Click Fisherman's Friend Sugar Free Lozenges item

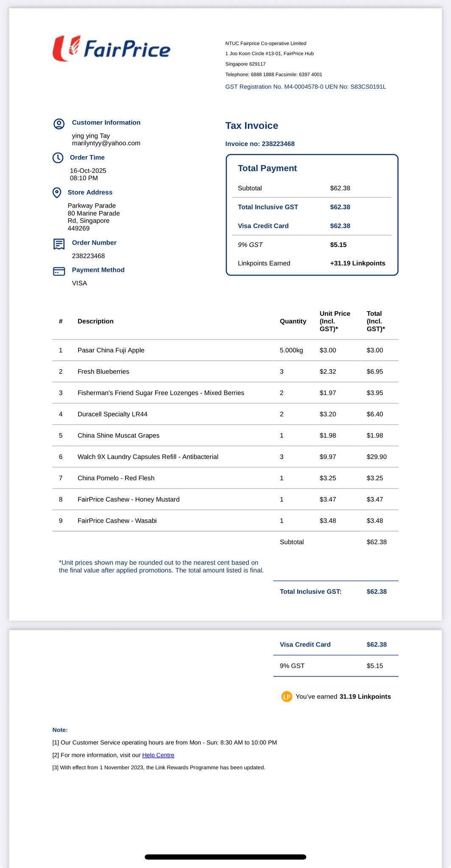point(161,393)
